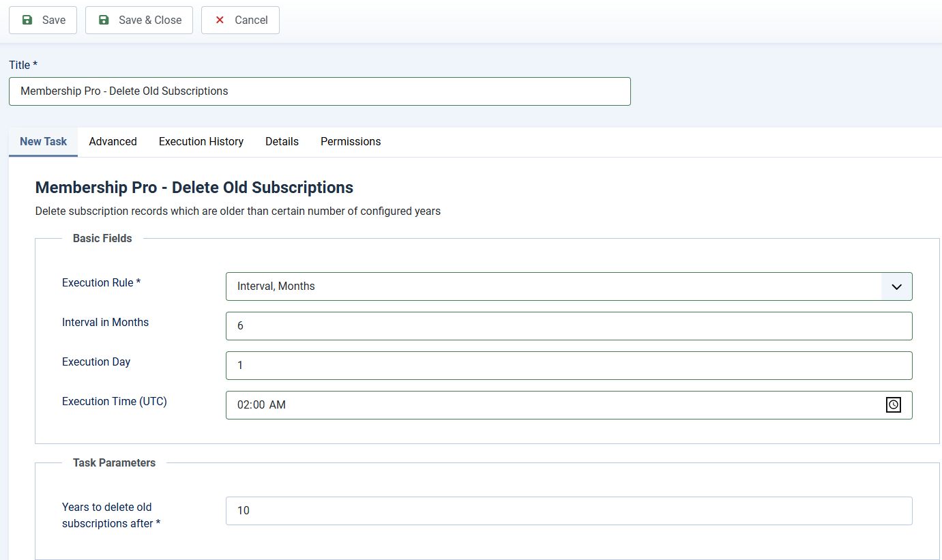Click the 'Execution Day' label
Image resolution: width=942 pixels, height=560 pixels.
click(96, 362)
